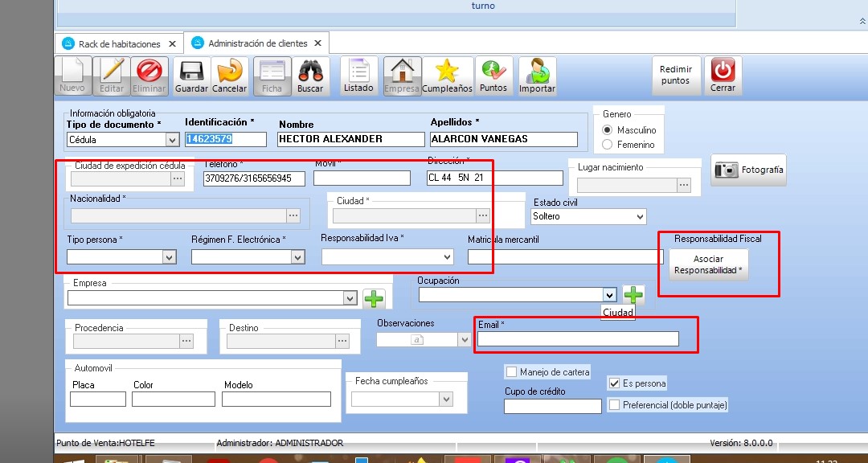Uncheck the Es persona checkbox

(615, 383)
